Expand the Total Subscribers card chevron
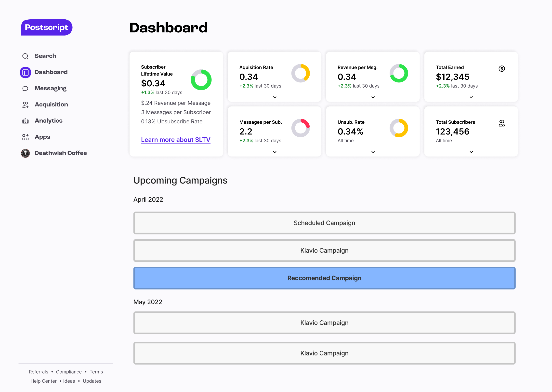This screenshot has width=552, height=392. click(x=471, y=152)
